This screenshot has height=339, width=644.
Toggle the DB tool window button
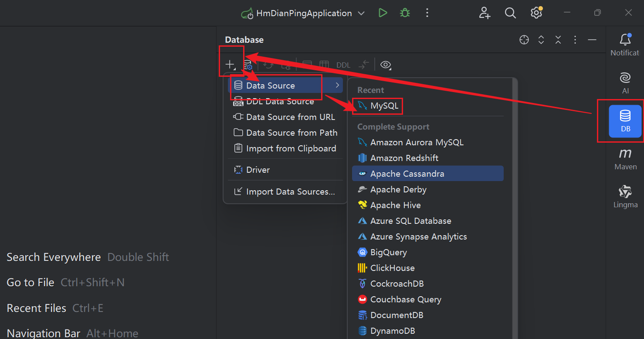tap(625, 121)
